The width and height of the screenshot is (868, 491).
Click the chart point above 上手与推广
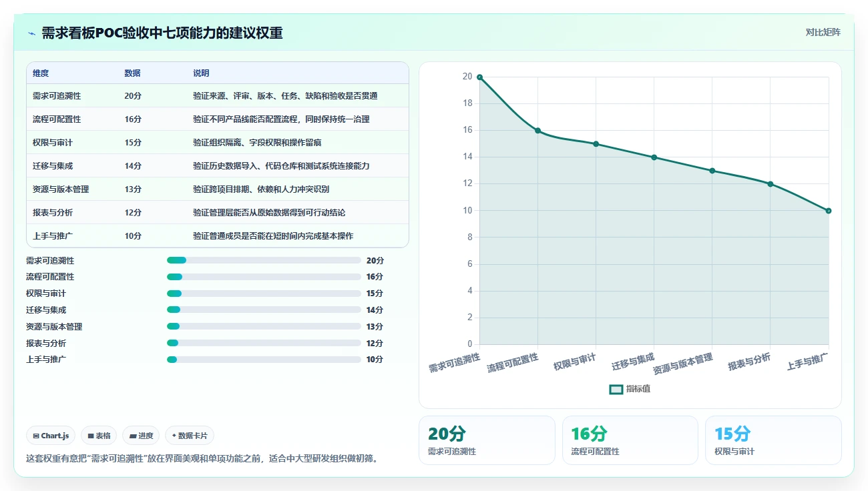point(828,211)
